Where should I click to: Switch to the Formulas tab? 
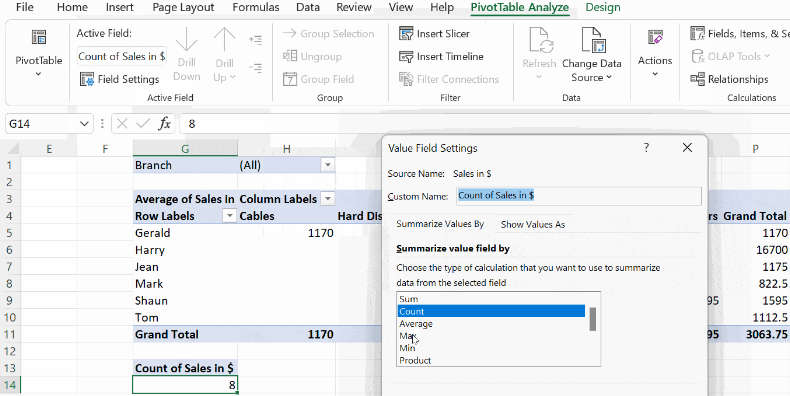256,8
